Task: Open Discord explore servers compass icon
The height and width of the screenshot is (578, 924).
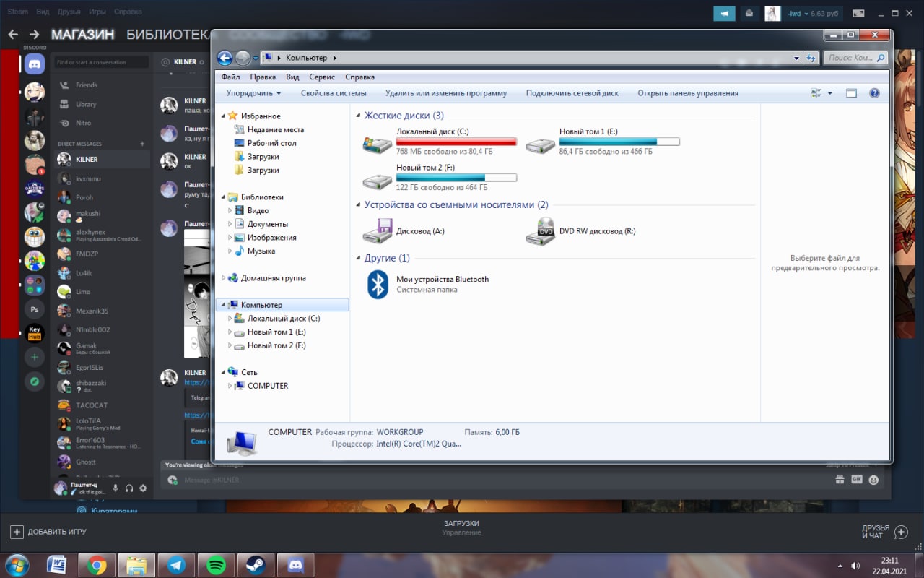Action: [34, 381]
